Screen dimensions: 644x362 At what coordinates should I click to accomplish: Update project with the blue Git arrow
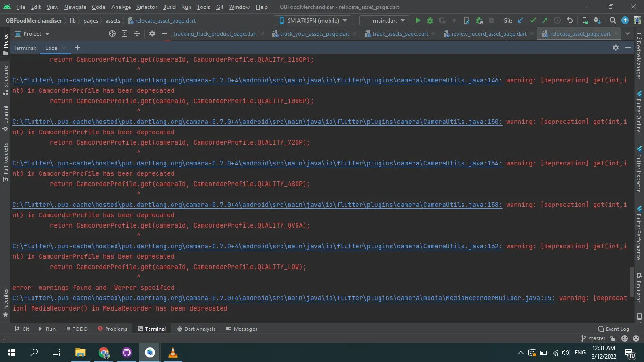(x=520, y=21)
